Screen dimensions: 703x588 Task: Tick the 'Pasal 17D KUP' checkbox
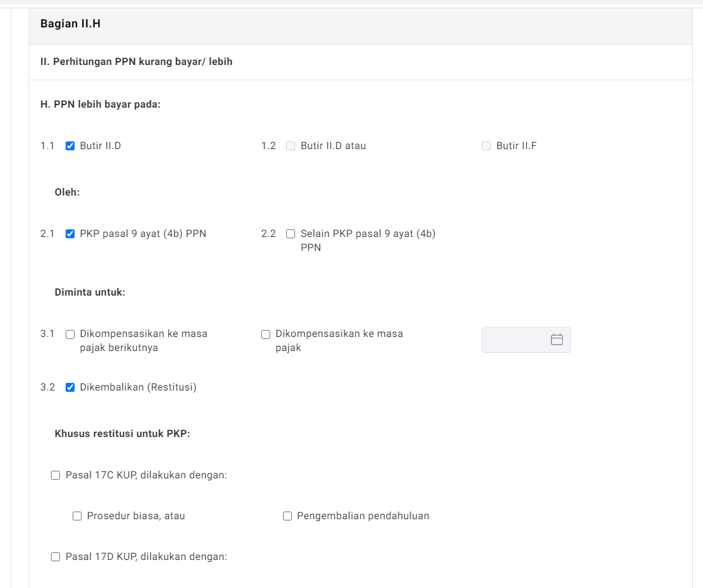point(55,557)
